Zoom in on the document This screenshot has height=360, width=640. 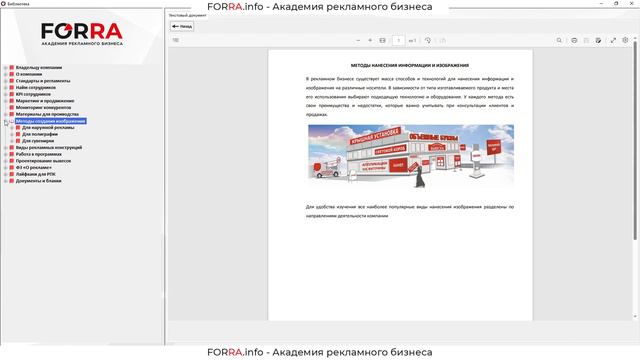[x=370, y=40]
